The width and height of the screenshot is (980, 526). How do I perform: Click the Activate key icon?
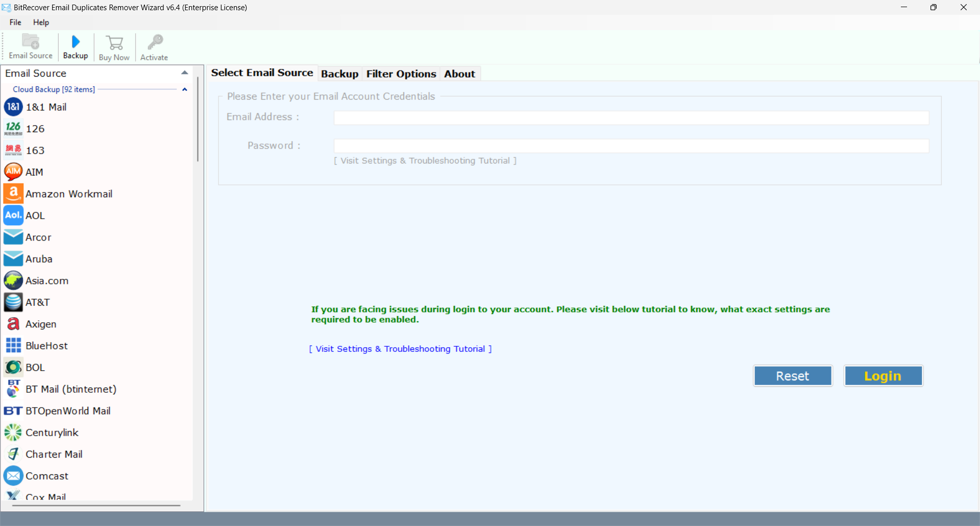click(x=154, y=47)
